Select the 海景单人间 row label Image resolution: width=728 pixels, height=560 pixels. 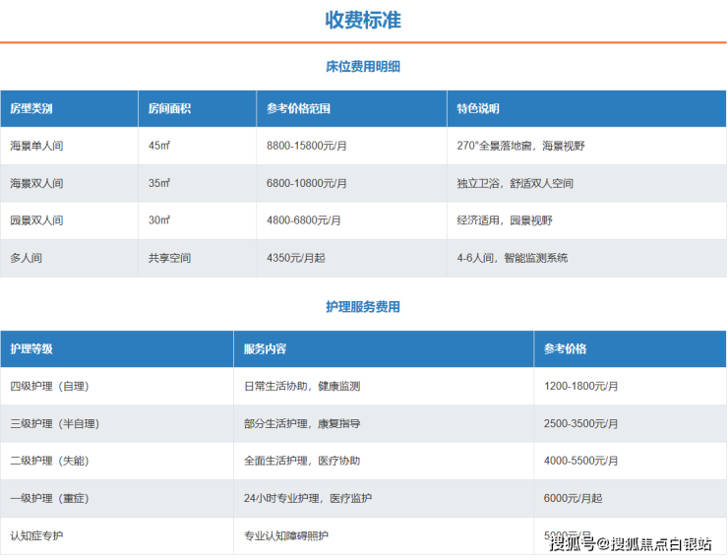pos(36,146)
